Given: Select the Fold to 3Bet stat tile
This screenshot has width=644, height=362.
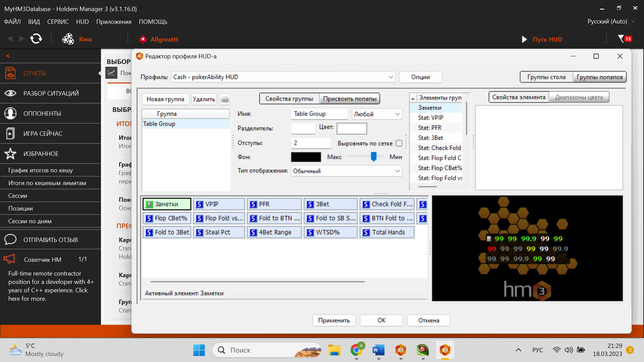Looking at the screenshot, I should tap(167, 232).
